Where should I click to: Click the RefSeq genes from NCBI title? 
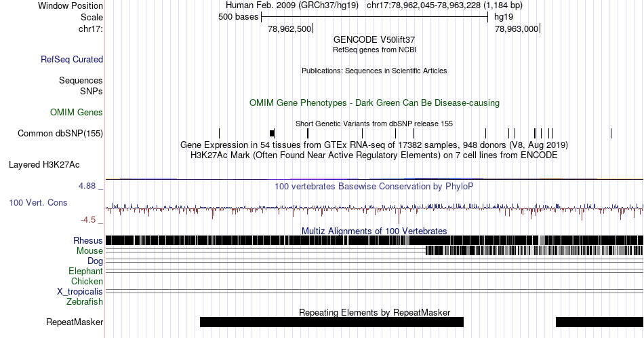(374, 50)
